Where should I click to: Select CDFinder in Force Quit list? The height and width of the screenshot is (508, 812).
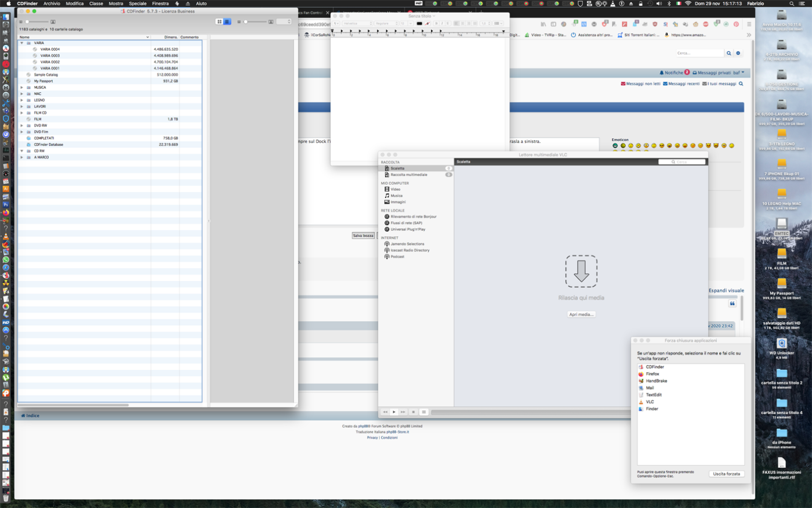[x=690, y=367]
